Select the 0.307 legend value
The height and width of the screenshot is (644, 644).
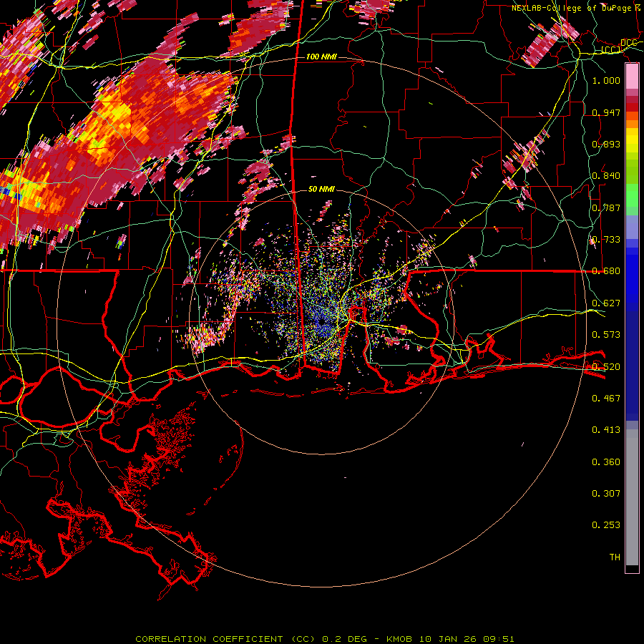tap(606, 494)
